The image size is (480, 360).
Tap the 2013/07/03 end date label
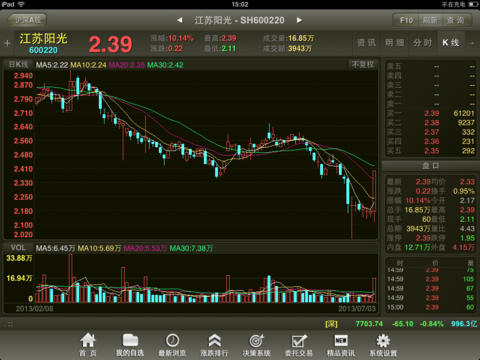[x=357, y=309]
